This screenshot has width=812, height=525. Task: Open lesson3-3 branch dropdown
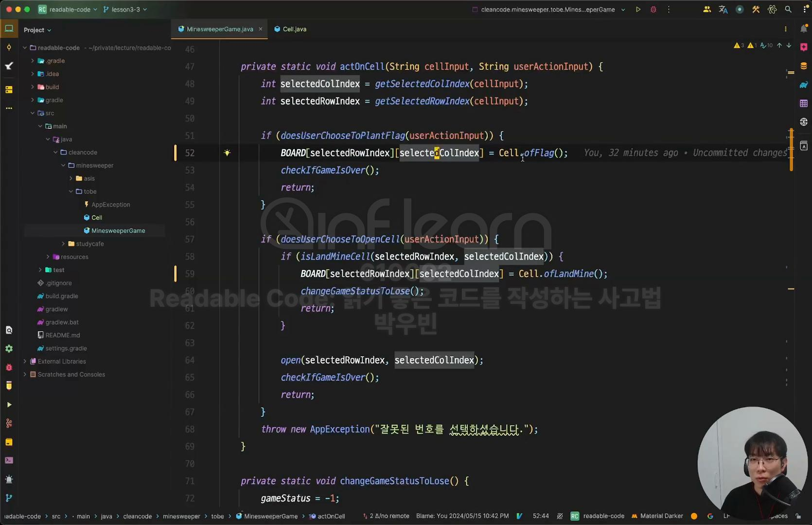125,9
